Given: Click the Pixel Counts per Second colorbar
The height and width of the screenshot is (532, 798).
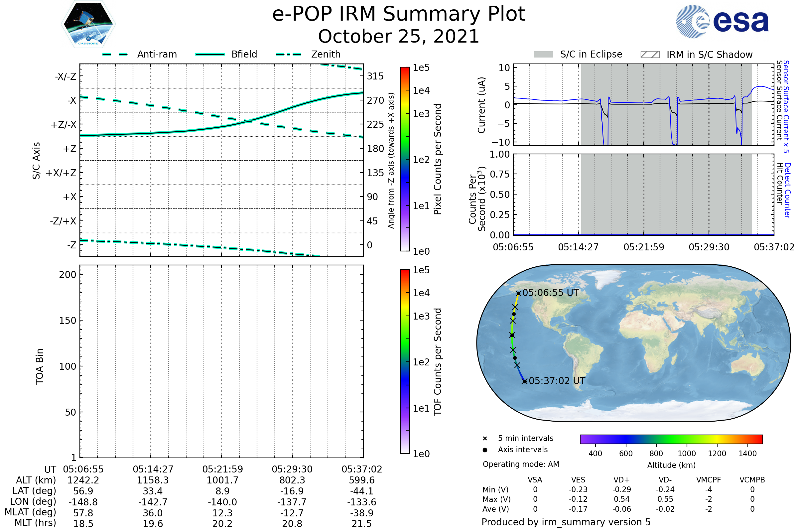Looking at the screenshot, I should (x=405, y=159).
